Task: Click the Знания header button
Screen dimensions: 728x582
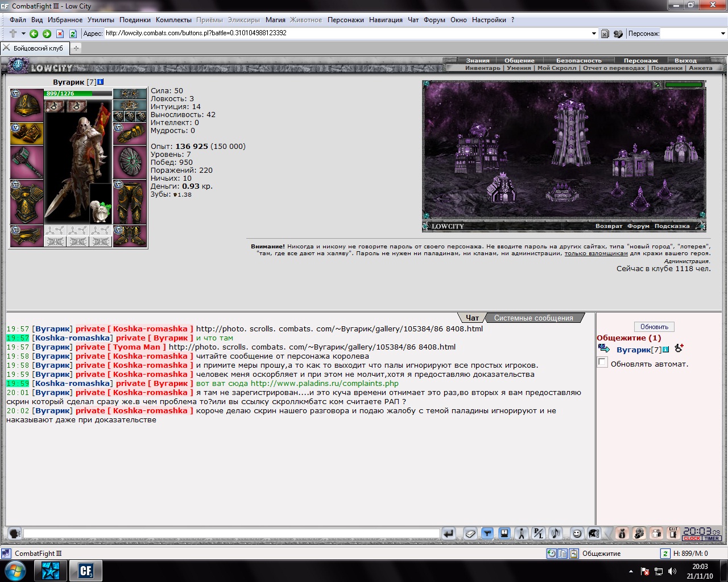Action: [x=478, y=60]
